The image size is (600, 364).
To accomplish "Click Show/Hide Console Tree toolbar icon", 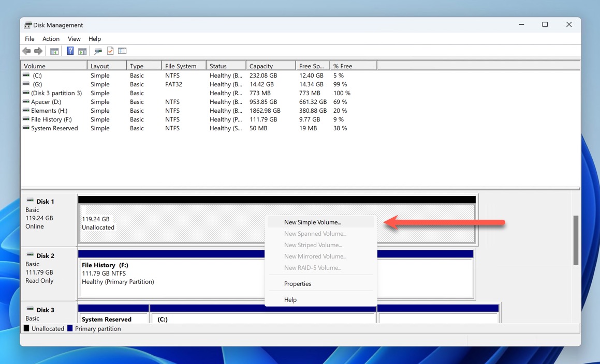I will coord(54,51).
